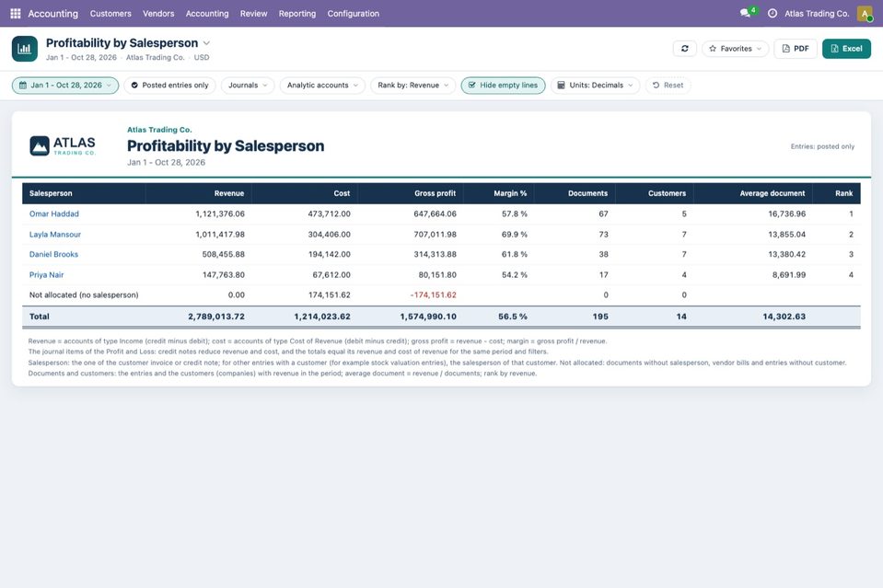
Task: Open the Journals dropdown
Action: [x=248, y=86]
